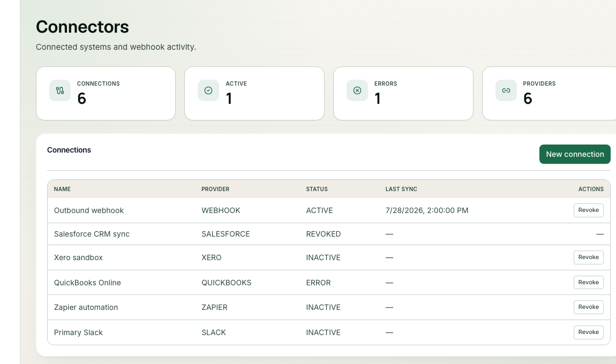Viewport: 616px width, 364px height.
Task: Click the ACTIVE status of Outbound webhook
Action: tap(319, 210)
